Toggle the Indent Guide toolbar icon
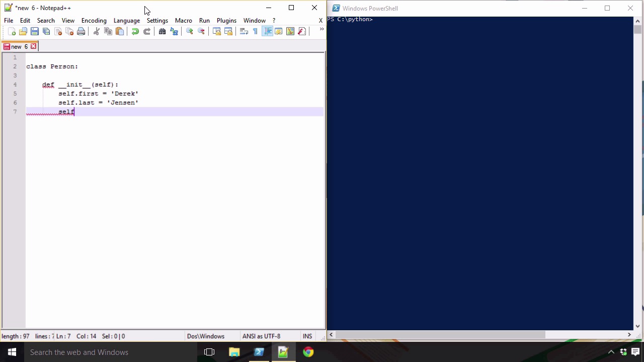 tap(267, 31)
